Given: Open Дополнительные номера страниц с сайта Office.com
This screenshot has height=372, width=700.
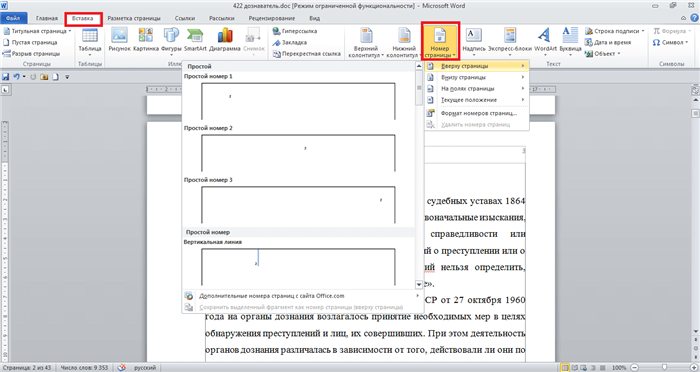Looking at the screenshot, I should pyautogui.click(x=303, y=296).
